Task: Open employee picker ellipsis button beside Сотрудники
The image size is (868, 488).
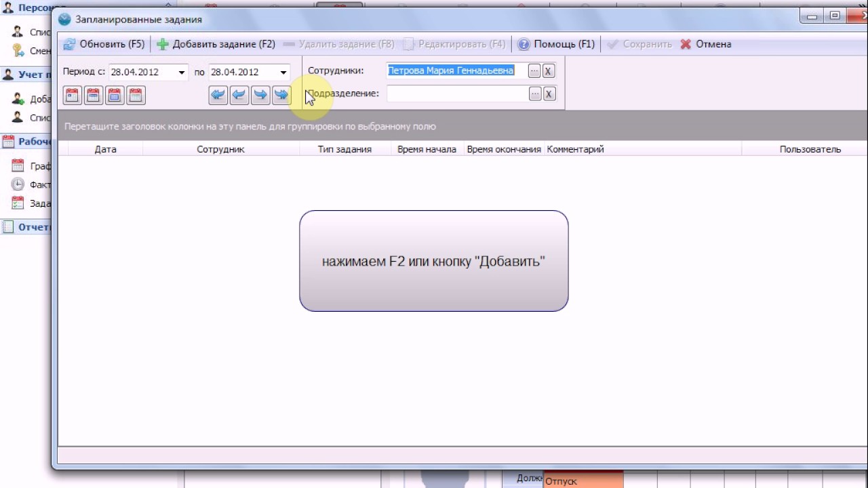Action: pos(534,71)
